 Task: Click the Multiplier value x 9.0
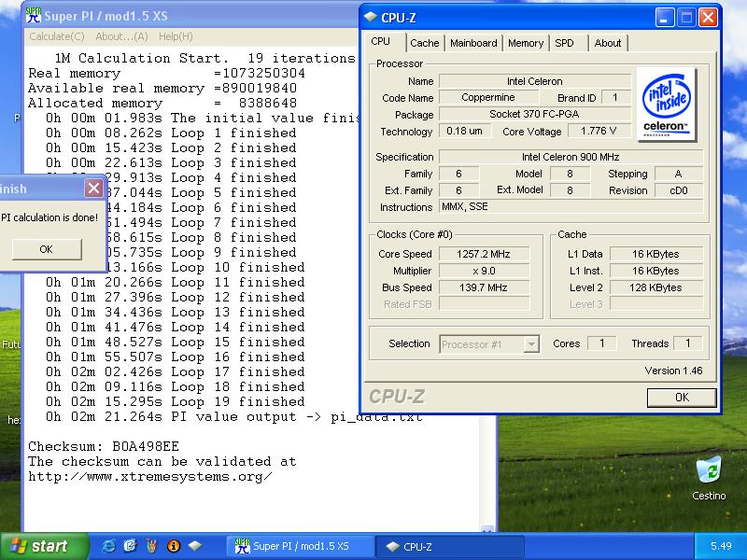click(x=484, y=271)
